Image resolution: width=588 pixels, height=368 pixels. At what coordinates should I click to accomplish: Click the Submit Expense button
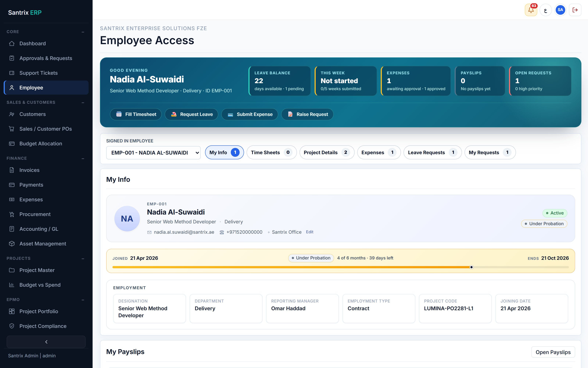[x=250, y=114]
